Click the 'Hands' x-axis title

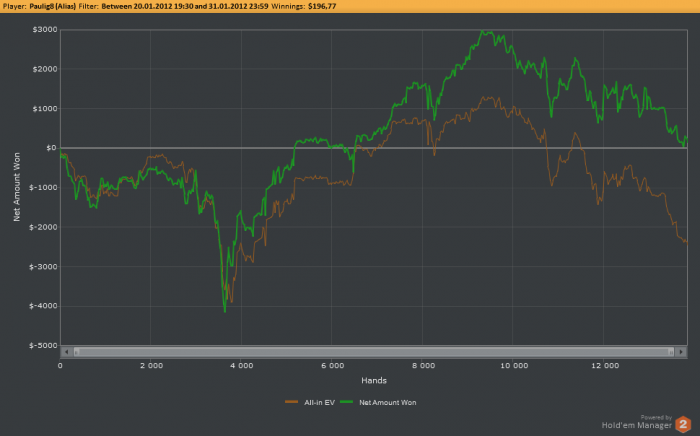tap(374, 380)
